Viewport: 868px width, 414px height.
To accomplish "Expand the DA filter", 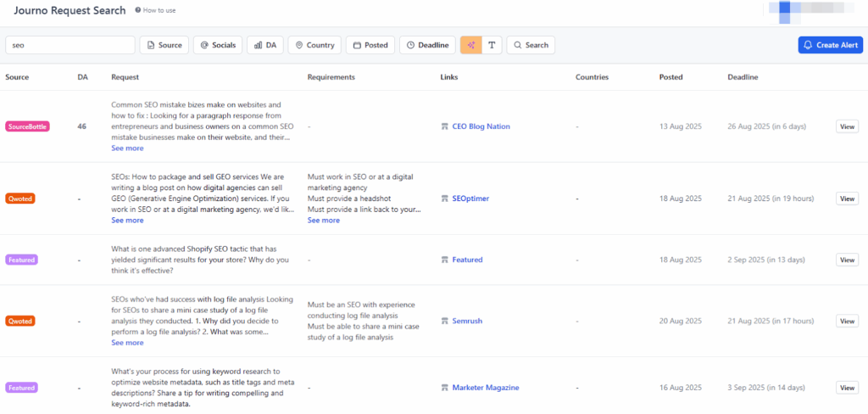I will tap(265, 45).
